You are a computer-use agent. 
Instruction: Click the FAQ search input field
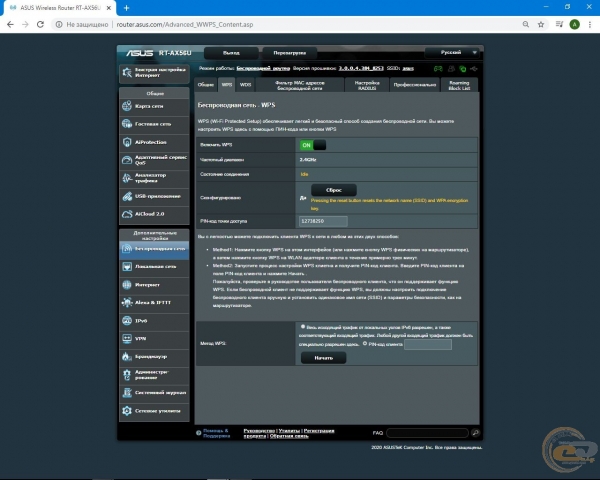pos(427,433)
